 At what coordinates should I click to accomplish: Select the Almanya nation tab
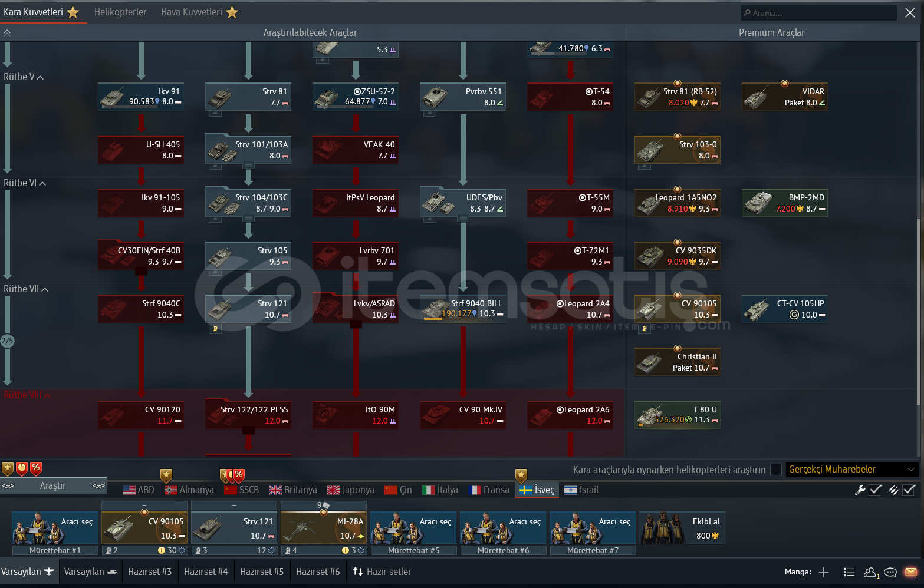click(x=189, y=490)
